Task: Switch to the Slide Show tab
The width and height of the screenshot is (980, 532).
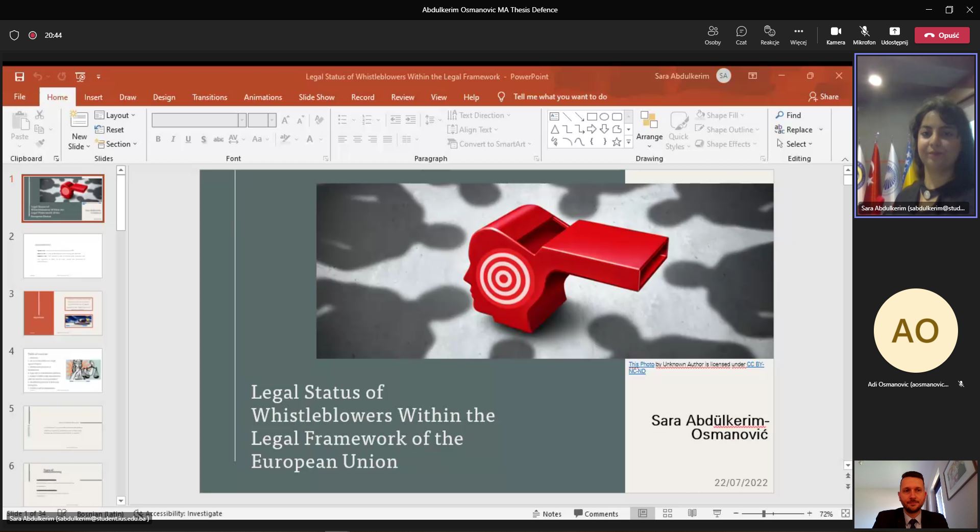Action: (316, 97)
